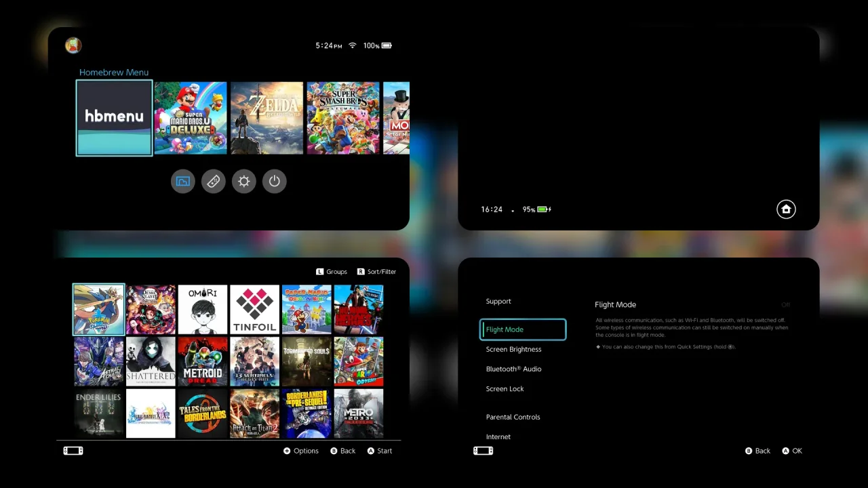868x488 pixels.
Task: Click the user profile avatar
Action: point(73,45)
